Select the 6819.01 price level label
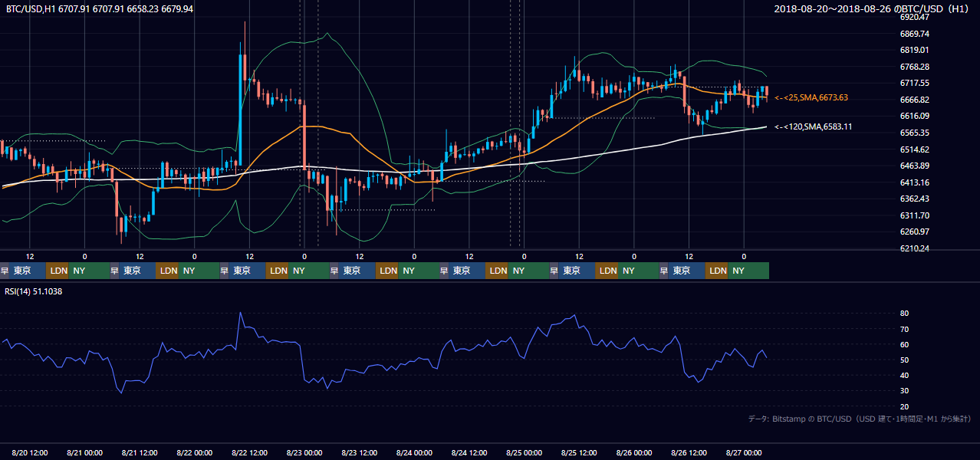 pos(915,50)
